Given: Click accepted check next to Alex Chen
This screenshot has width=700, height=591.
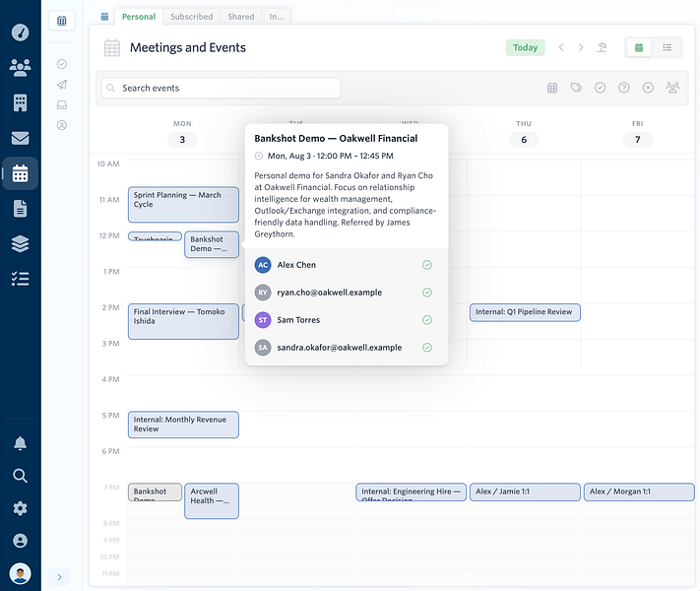Looking at the screenshot, I should pyautogui.click(x=427, y=265).
